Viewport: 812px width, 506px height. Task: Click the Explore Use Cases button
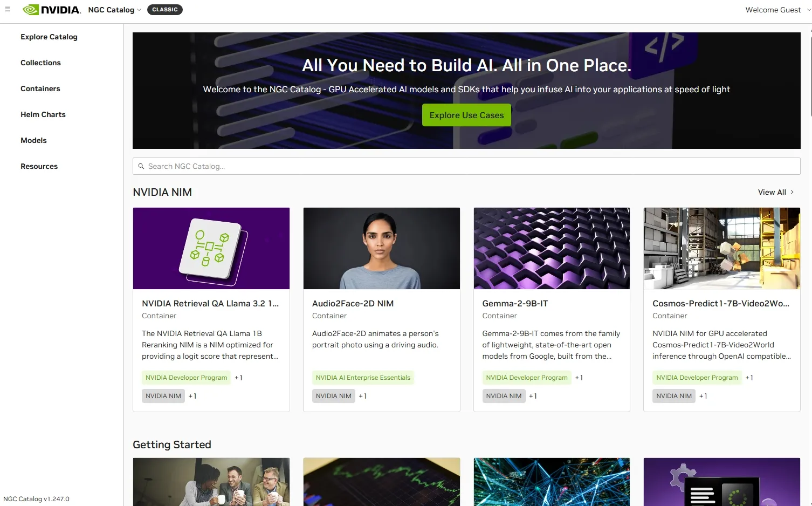[466, 115]
